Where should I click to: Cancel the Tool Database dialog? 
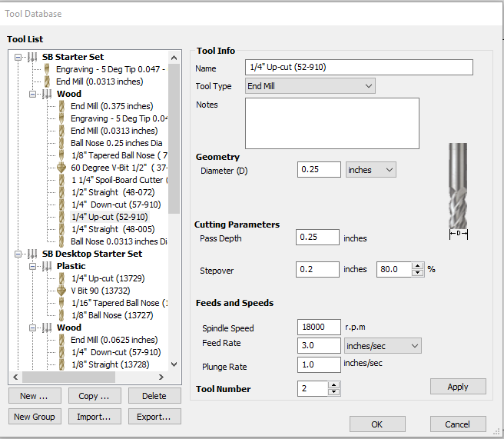coord(458,424)
